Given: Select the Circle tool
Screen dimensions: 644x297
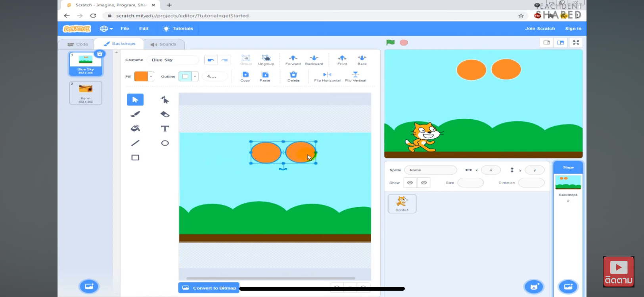Looking at the screenshot, I should pos(165,143).
